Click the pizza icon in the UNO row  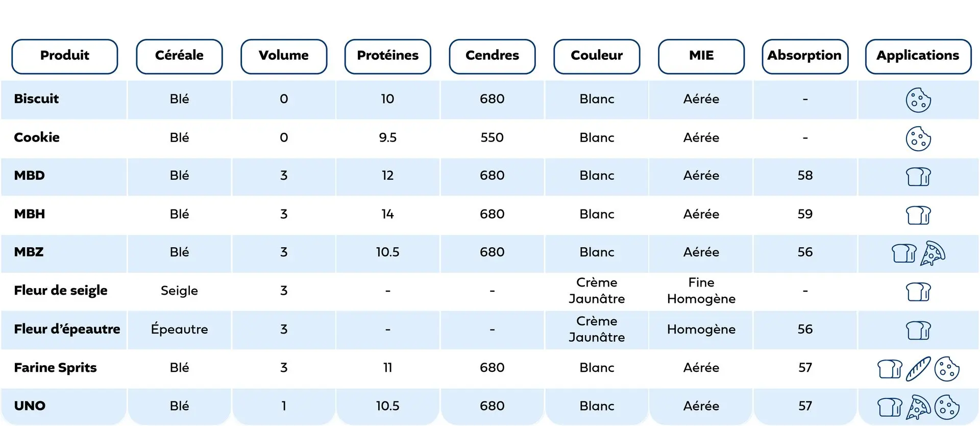tap(918, 407)
